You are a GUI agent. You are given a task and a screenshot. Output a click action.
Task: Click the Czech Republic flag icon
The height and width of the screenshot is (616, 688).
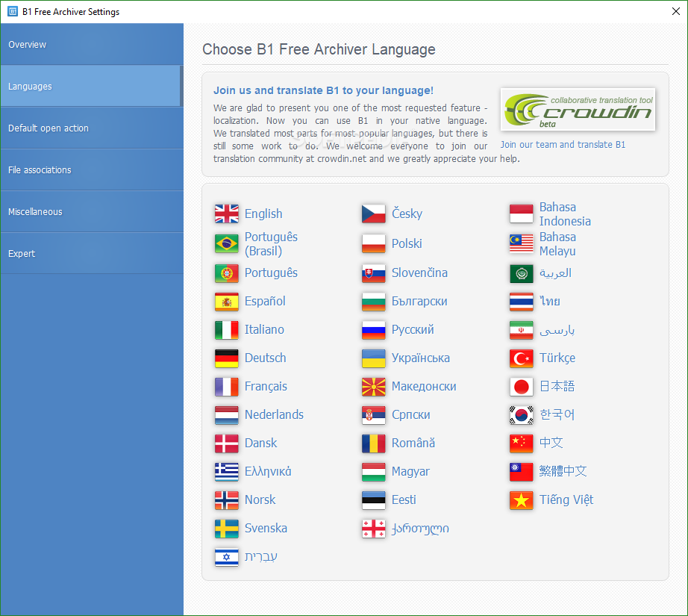tap(373, 214)
